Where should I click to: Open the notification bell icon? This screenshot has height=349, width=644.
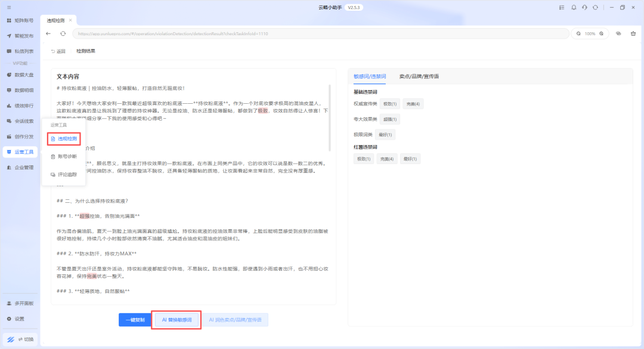click(x=574, y=8)
